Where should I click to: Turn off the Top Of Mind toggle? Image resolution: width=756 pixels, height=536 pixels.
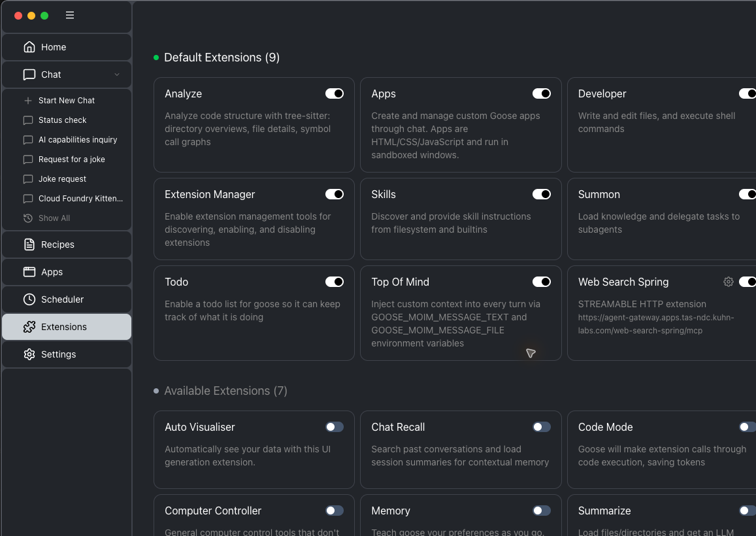click(542, 282)
